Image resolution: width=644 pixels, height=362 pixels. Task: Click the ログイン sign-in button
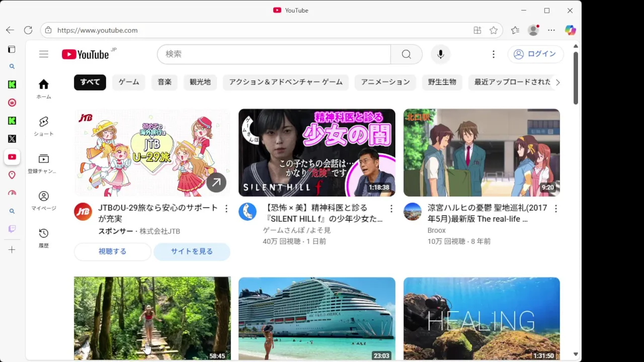[535, 54]
